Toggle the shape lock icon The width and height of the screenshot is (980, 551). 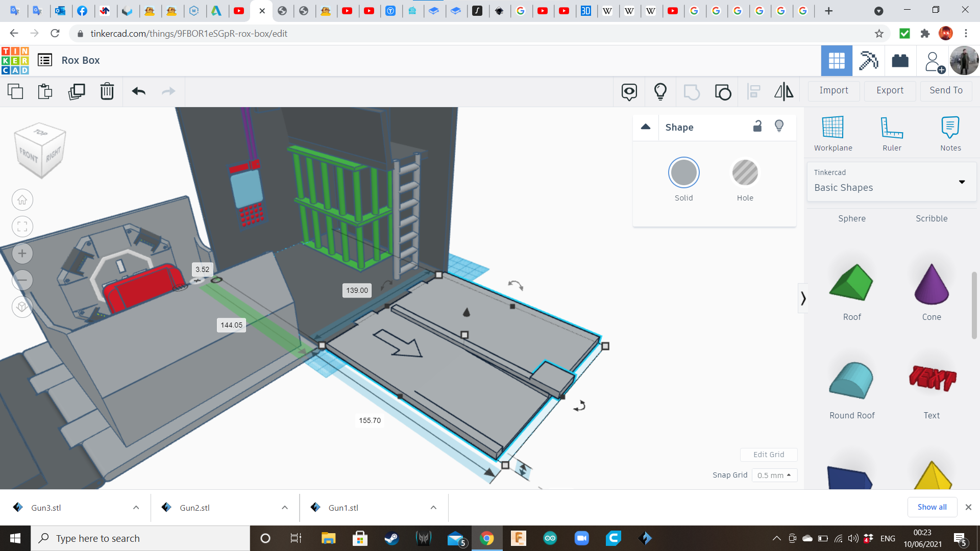pyautogui.click(x=757, y=127)
